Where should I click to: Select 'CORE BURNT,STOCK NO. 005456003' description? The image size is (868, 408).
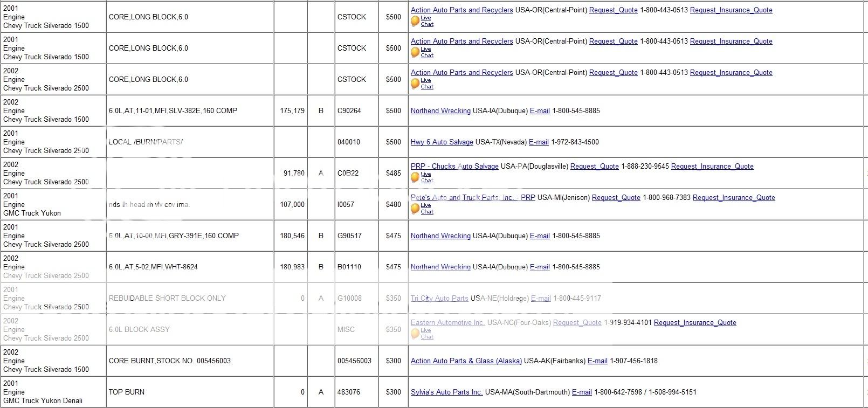[190, 361]
